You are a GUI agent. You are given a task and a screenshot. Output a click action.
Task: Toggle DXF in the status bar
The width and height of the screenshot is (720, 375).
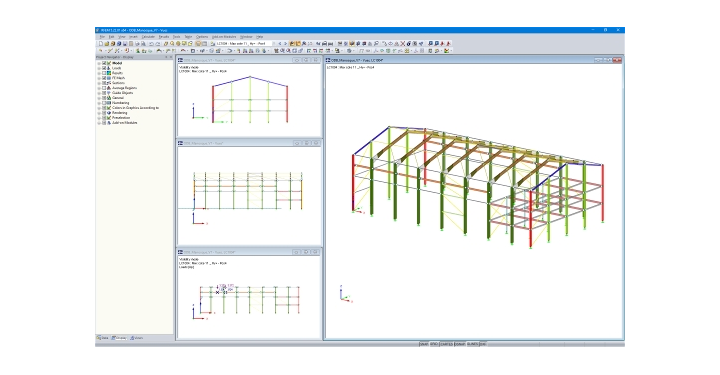coord(483,344)
